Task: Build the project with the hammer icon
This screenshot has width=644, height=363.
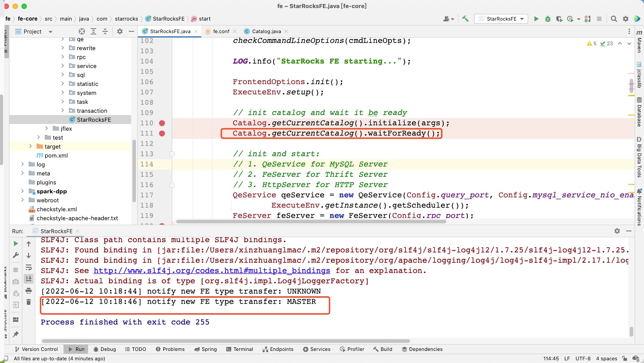Action: pyautogui.click(x=465, y=19)
